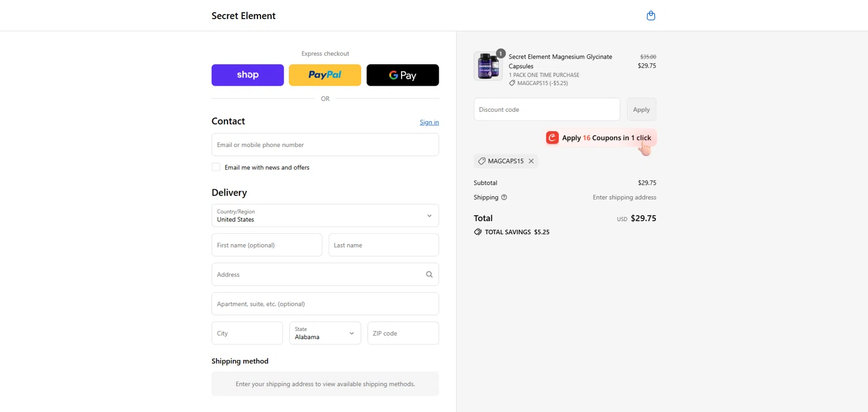Focus the Email or mobile phone number field
Screen dimensions: 868x412
pyautogui.click(x=325, y=145)
